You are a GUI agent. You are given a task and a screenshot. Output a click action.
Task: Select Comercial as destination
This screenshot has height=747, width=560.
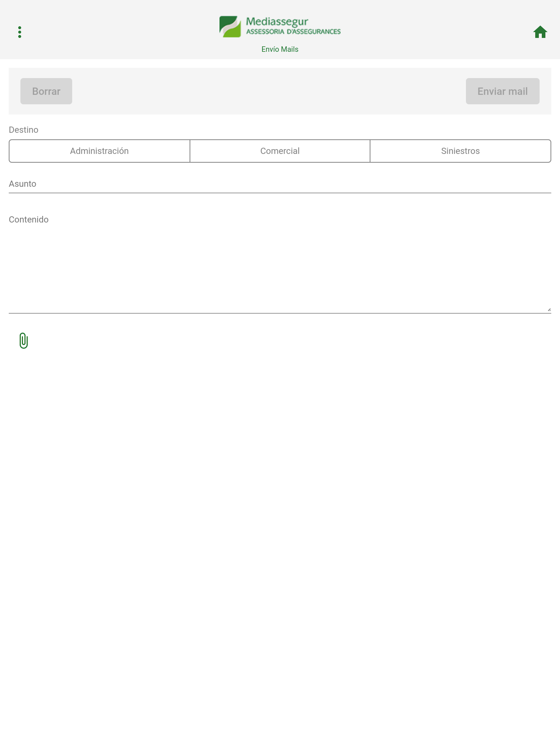[x=280, y=151]
